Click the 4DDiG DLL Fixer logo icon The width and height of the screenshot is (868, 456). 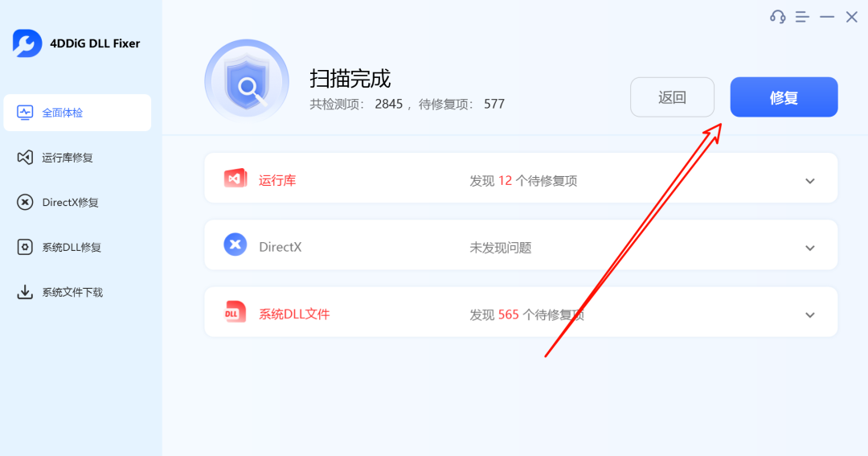(x=27, y=43)
